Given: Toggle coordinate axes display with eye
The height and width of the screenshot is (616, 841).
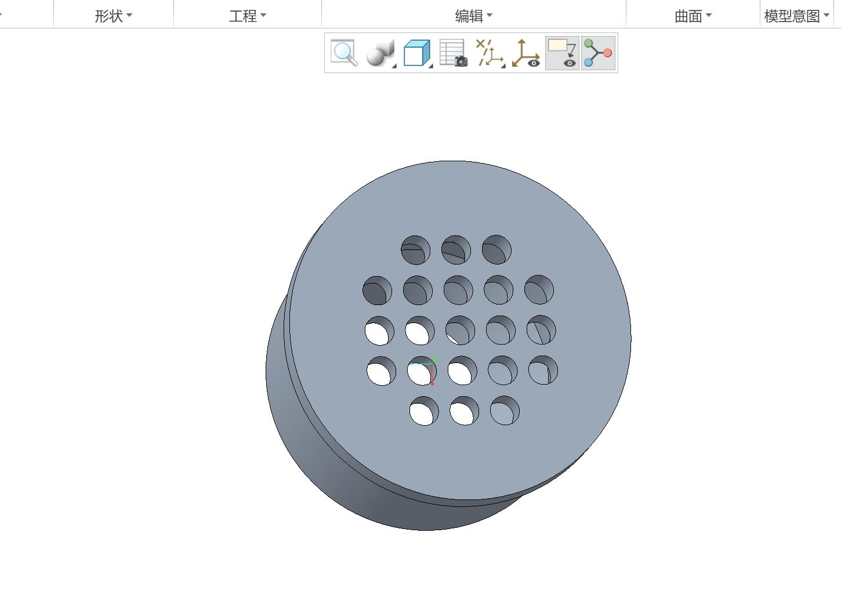Looking at the screenshot, I should click(x=526, y=53).
